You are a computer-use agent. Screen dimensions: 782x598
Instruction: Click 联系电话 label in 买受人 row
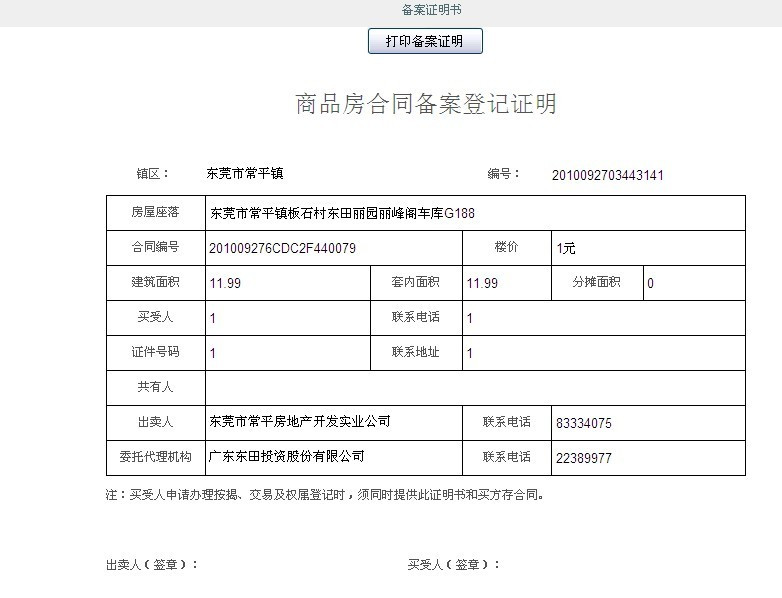tap(416, 317)
